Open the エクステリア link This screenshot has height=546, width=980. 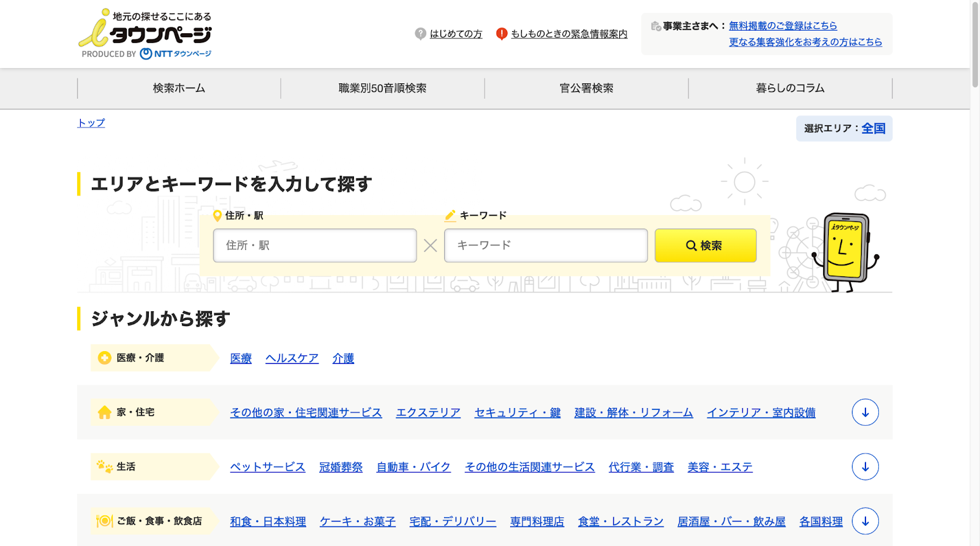pyautogui.click(x=428, y=413)
